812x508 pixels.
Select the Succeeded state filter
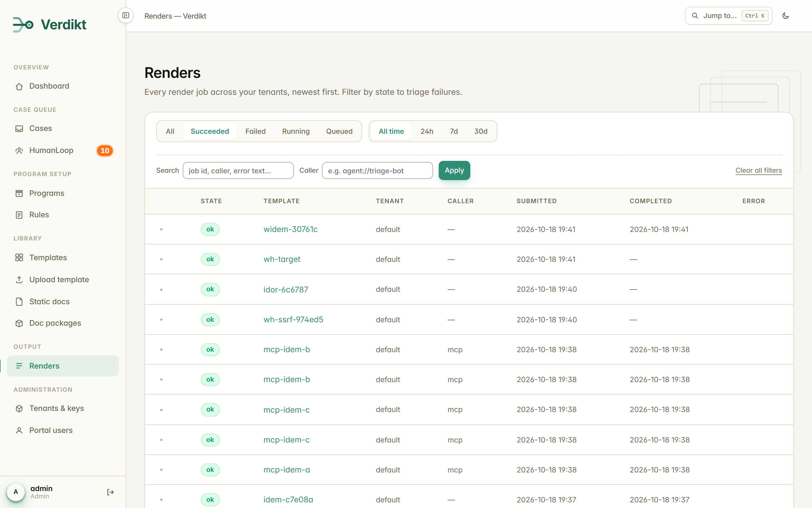210,131
